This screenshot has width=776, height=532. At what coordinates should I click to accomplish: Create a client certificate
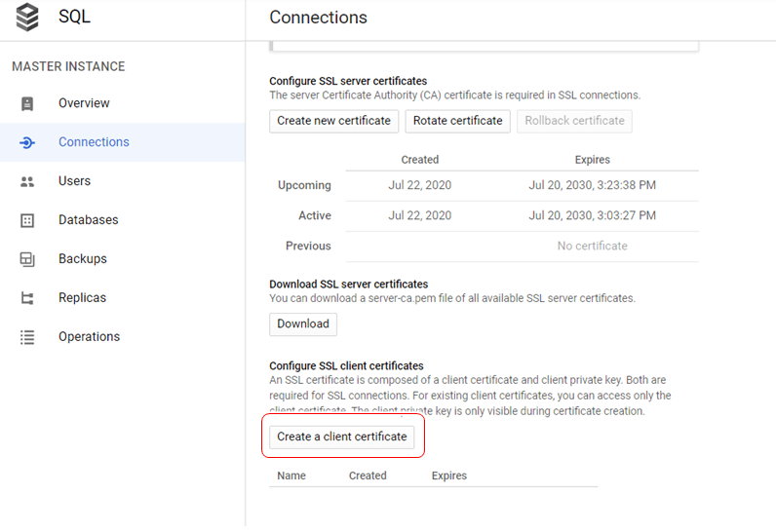click(341, 437)
